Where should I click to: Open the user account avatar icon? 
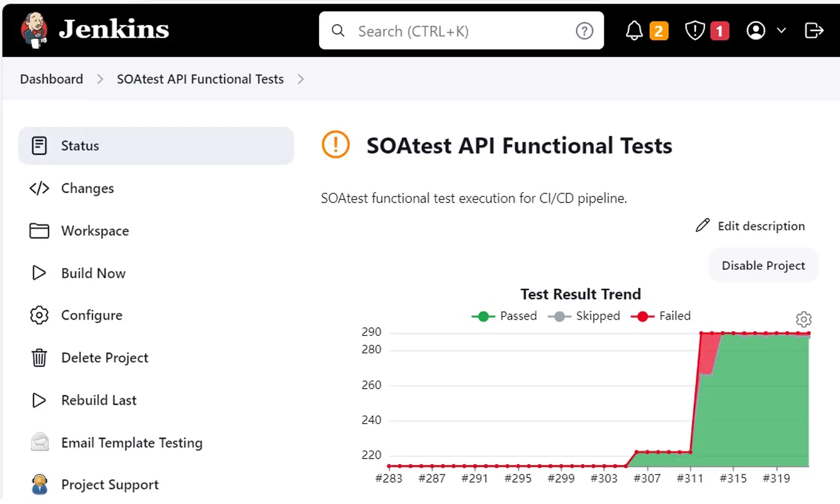[x=755, y=30]
